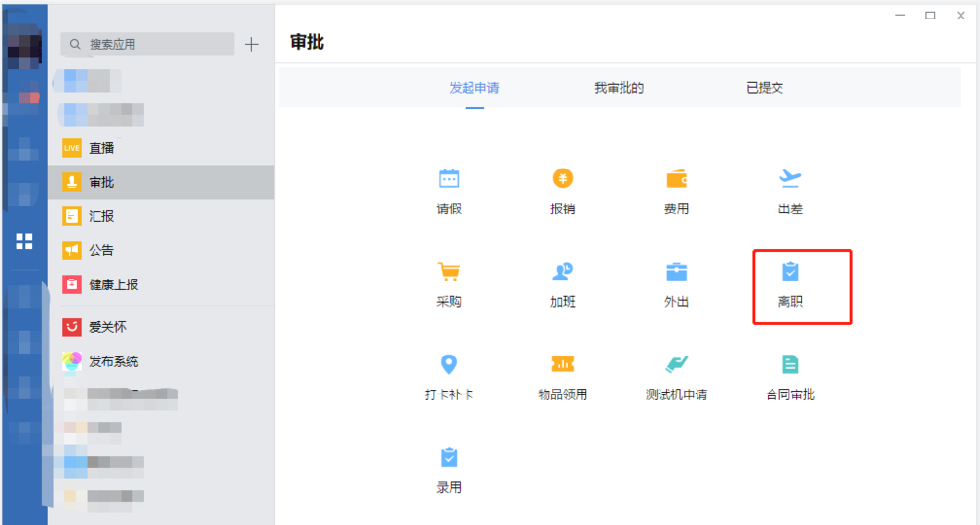Click the 测试机申请 text label
The width and height of the screenshot is (980, 525).
point(676,394)
